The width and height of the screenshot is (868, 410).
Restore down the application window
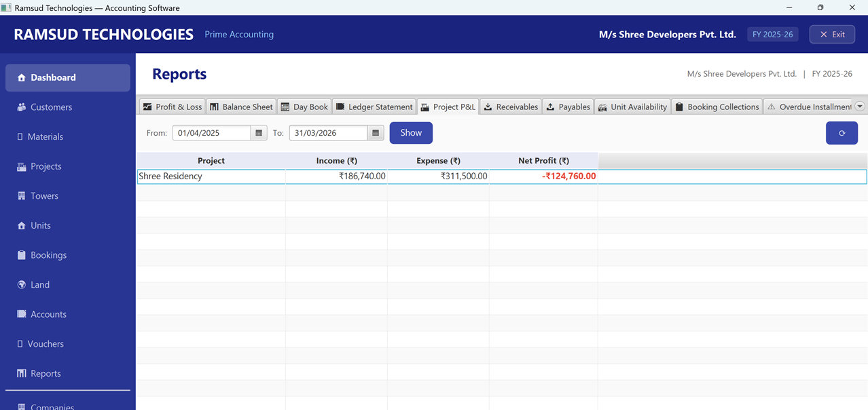820,7
